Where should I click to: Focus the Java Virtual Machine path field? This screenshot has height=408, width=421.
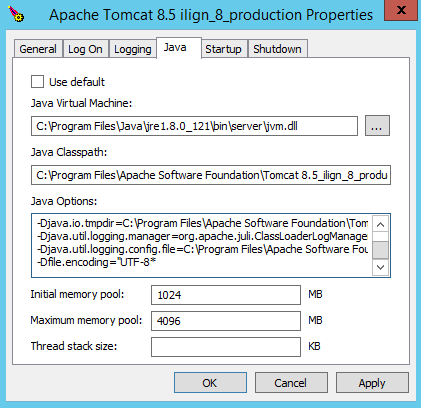point(194,126)
